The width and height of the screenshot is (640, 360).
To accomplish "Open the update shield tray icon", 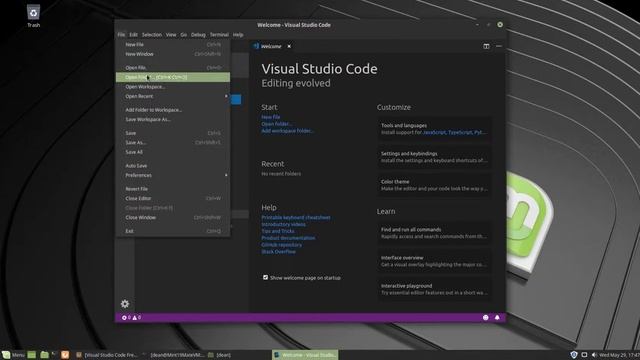I will click(573, 355).
